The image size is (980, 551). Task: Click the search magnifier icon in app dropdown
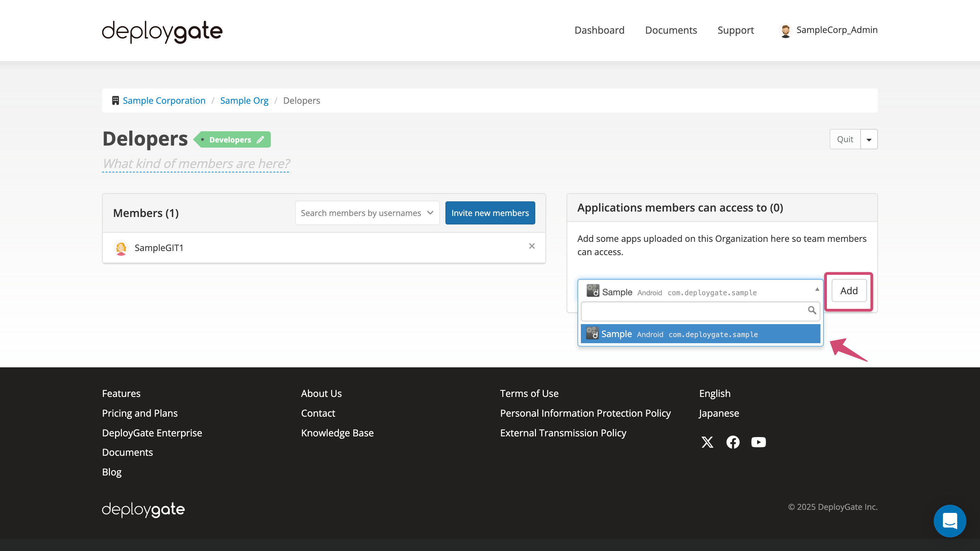pos(812,310)
